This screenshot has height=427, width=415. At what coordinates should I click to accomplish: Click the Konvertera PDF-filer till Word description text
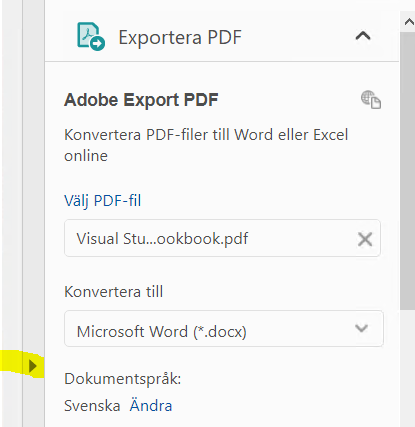pos(206,145)
